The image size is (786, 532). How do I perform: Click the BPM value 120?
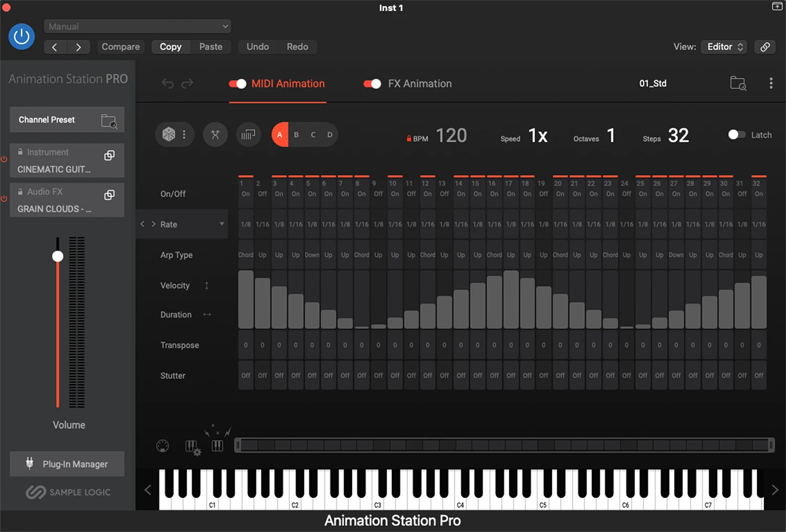coord(451,136)
